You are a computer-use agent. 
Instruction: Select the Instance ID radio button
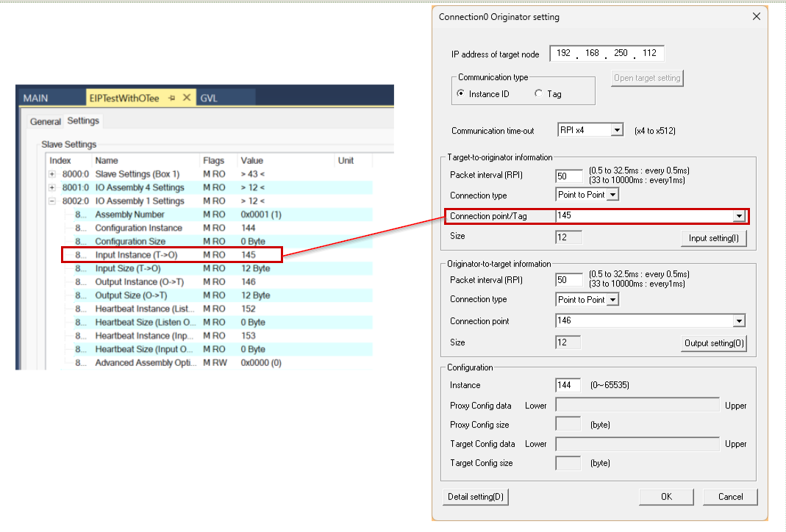click(461, 94)
